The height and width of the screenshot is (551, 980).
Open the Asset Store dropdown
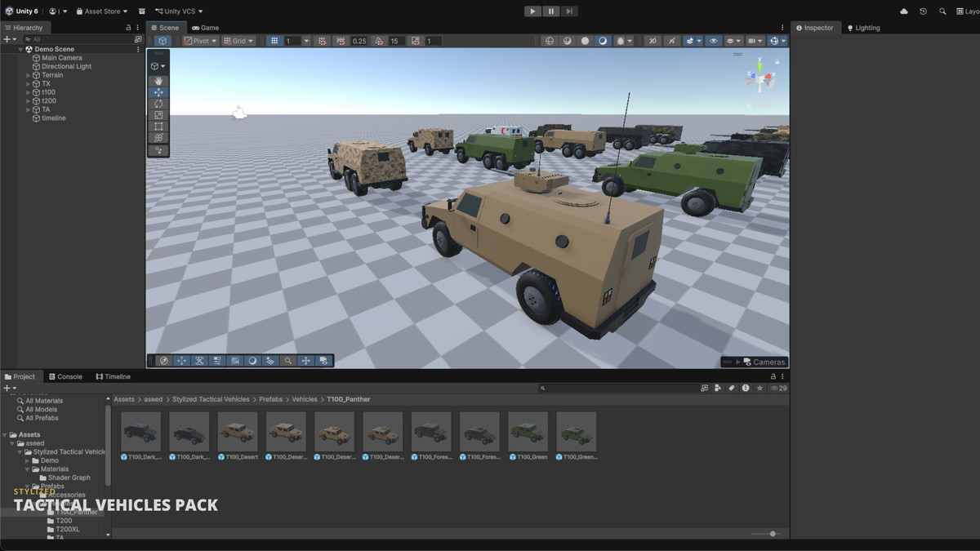point(102,11)
